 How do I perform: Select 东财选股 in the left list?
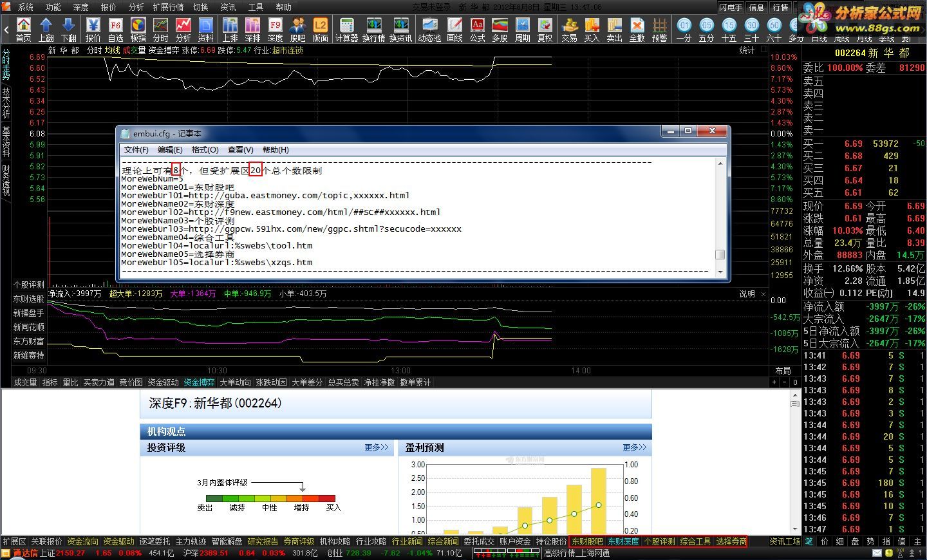tap(29, 299)
